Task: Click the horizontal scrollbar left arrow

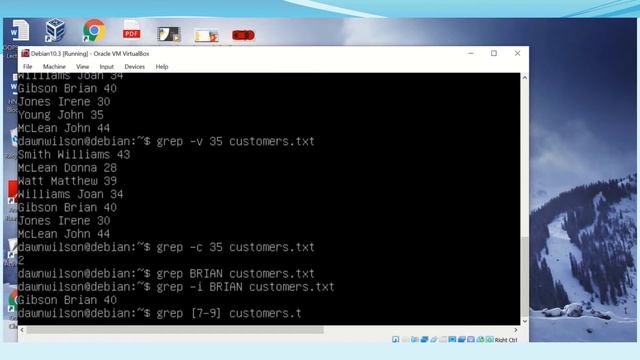Action: 22,329
